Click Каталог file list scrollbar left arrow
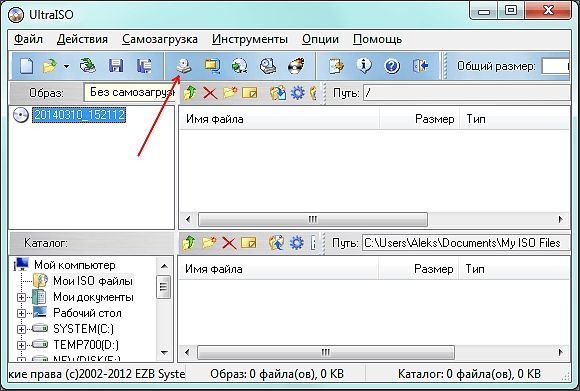The height and width of the screenshot is (391, 580). [187, 352]
